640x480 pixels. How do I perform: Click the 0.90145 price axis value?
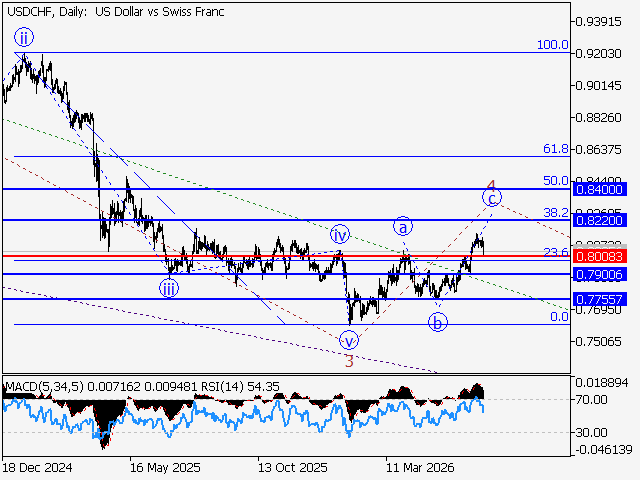(598, 86)
